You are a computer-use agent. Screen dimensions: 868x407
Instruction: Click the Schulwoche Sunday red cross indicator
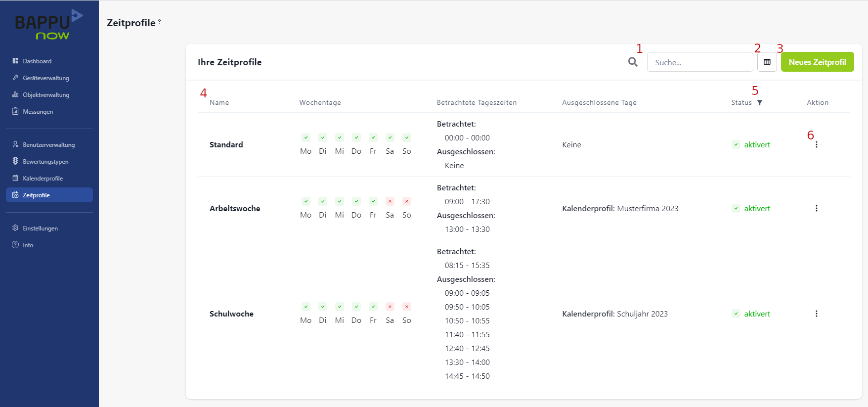pyautogui.click(x=407, y=307)
